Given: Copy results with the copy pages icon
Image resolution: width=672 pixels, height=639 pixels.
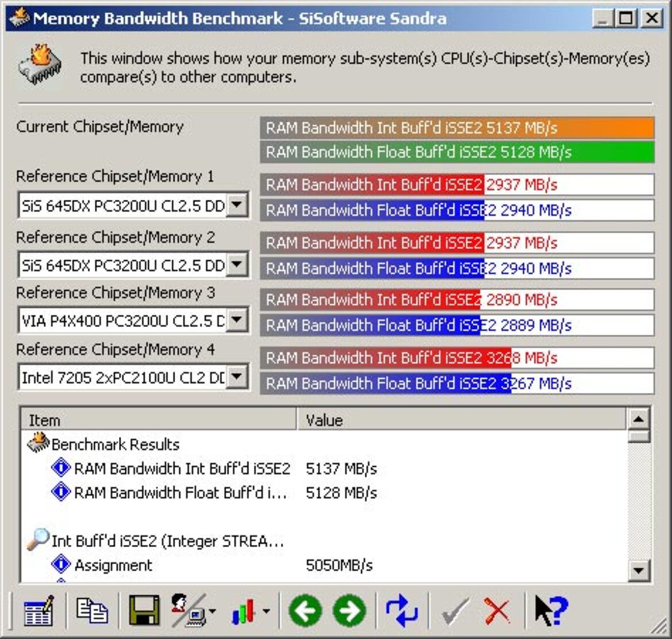Looking at the screenshot, I should (x=92, y=610).
